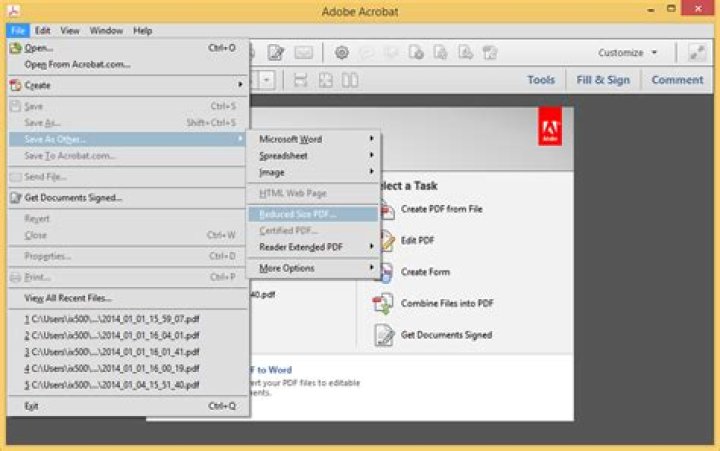720x451 pixels.
Task: Choose Exit from the File menu
Action: 128,406
